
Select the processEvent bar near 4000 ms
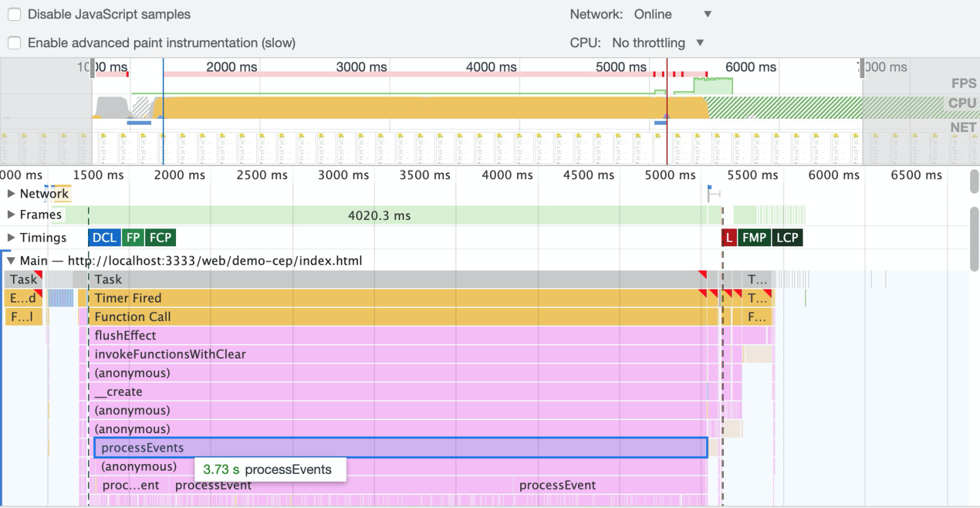click(x=610, y=486)
